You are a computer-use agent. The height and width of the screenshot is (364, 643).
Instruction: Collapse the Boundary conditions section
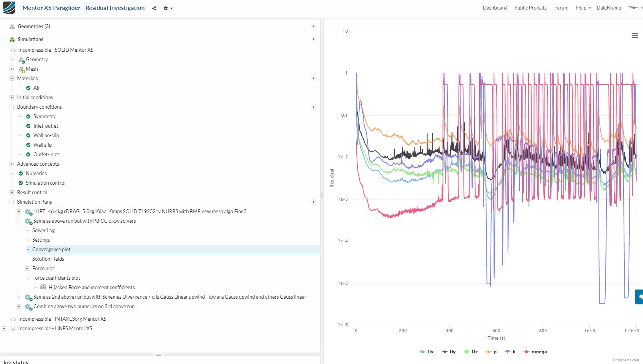(x=11, y=107)
